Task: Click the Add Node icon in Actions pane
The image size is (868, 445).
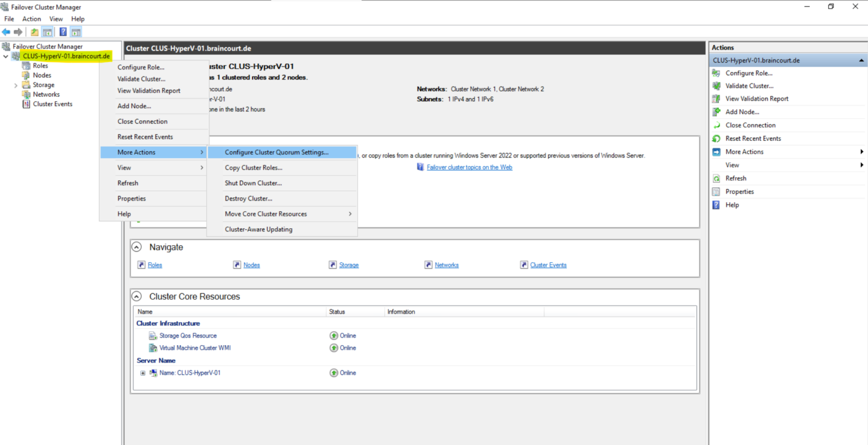Action: [717, 112]
